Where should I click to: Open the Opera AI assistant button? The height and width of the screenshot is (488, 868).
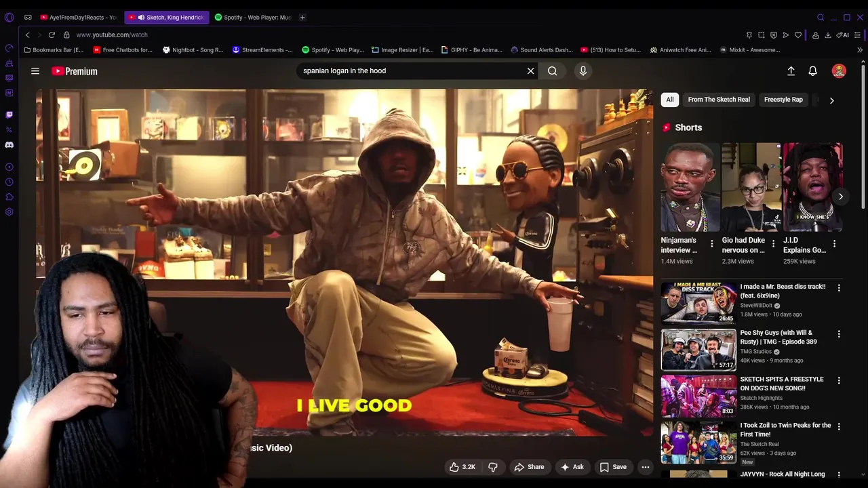pos(843,35)
